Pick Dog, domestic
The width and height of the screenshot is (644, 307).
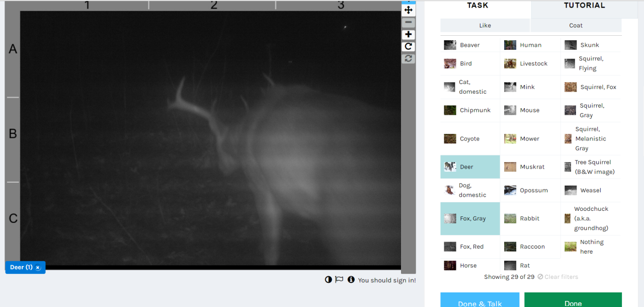point(470,190)
